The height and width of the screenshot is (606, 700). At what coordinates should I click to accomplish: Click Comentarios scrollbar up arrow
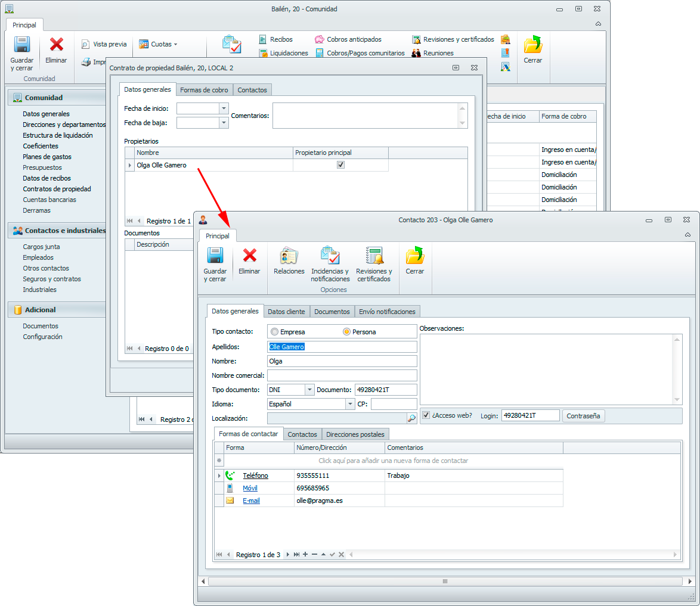(463, 108)
